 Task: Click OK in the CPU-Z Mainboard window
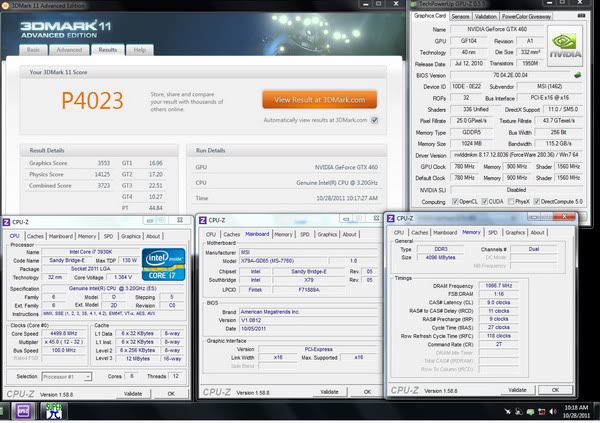click(367, 392)
